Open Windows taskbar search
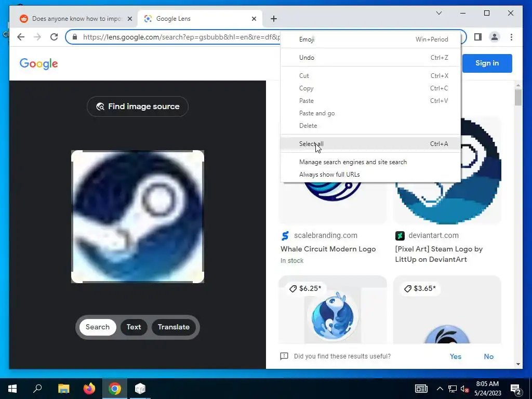Image resolution: width=532 pixels, height=399 pixels. [37, 389]
